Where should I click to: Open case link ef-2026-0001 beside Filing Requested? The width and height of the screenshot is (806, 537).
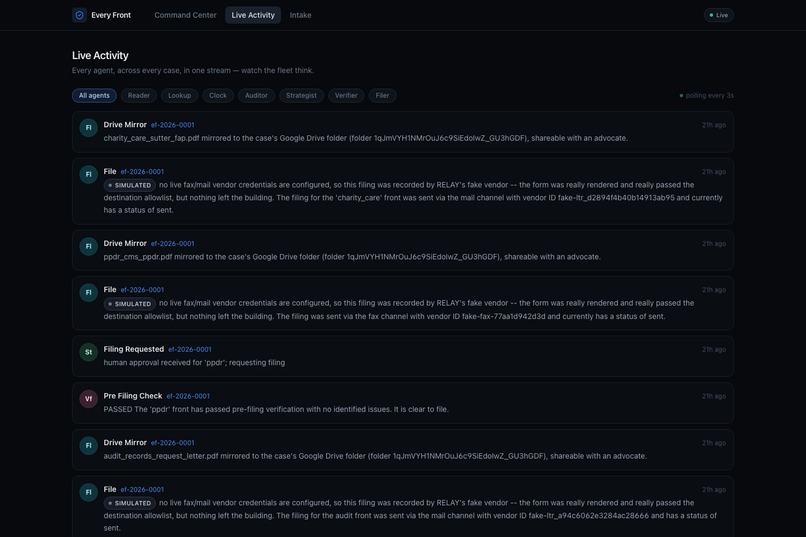[190, 349]
